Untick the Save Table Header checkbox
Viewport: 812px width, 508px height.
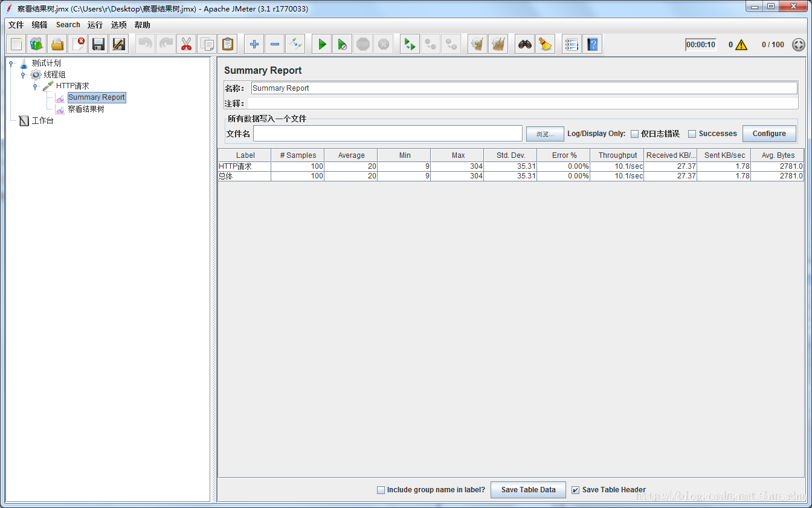576,490
